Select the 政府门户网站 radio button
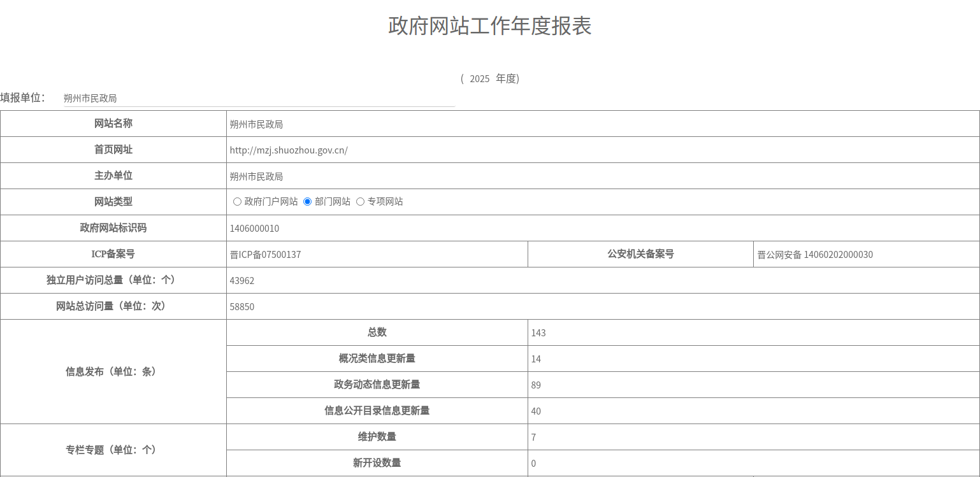 pyautogui.click(x=237, y=202)
